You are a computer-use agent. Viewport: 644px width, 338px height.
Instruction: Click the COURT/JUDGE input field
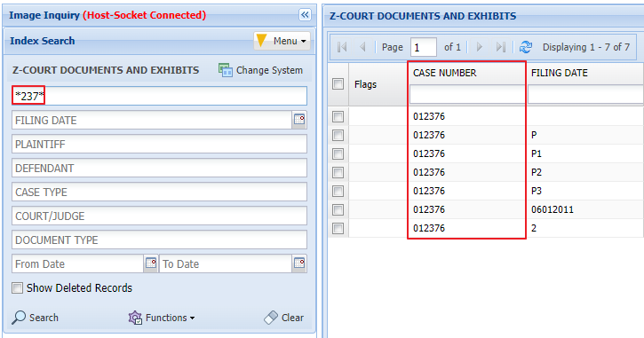coord(159,216)
